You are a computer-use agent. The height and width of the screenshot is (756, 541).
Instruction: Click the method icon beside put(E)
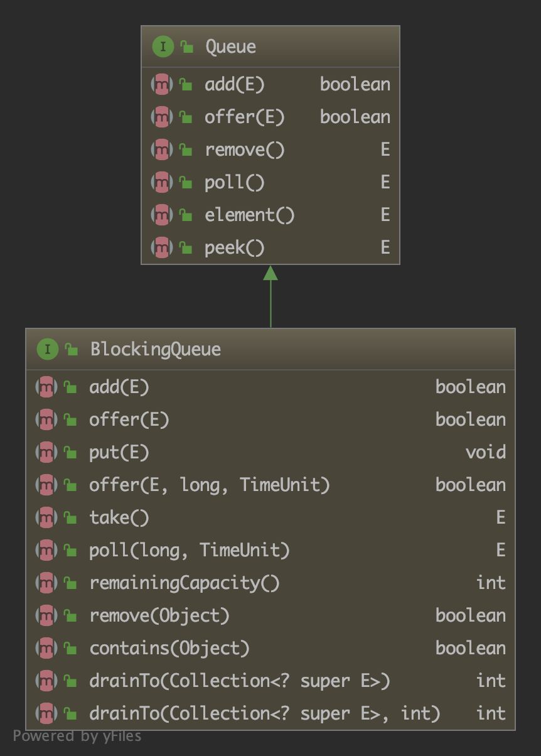coord(46,452)
